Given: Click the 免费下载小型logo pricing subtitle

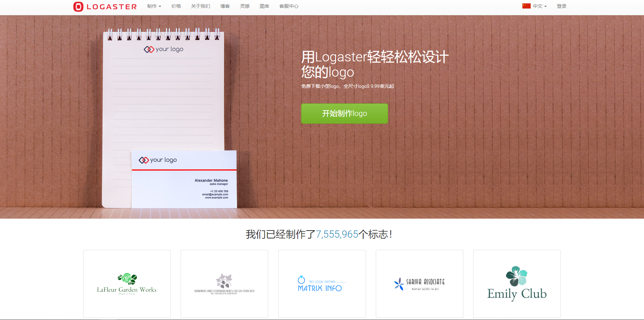Looking at the screenshot, I should (x=348, y=86).
